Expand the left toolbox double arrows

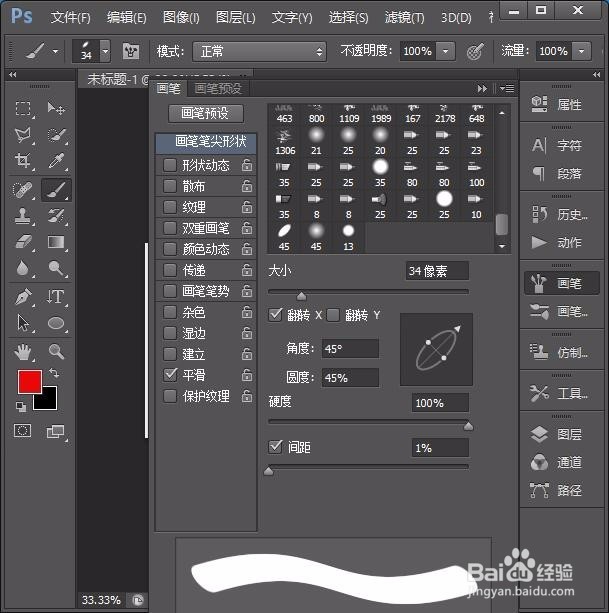pos(13,75)
